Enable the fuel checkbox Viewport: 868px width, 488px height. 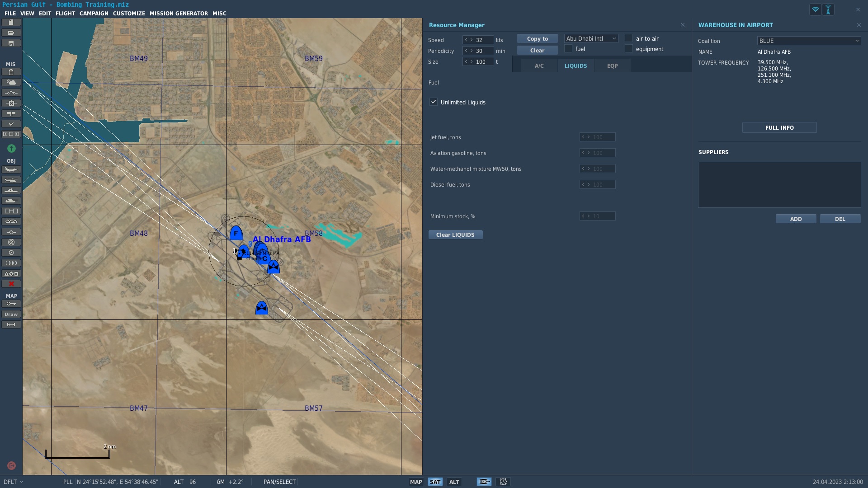[x=568, y=49]
